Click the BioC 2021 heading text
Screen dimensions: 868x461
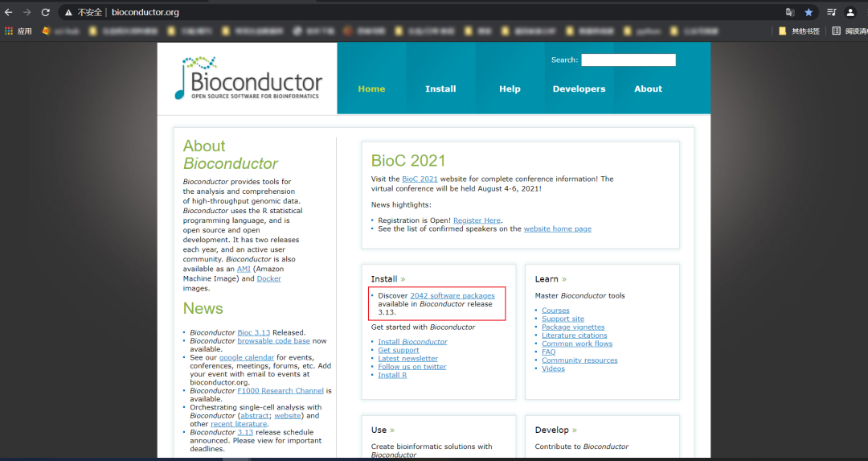coord(408,161)
